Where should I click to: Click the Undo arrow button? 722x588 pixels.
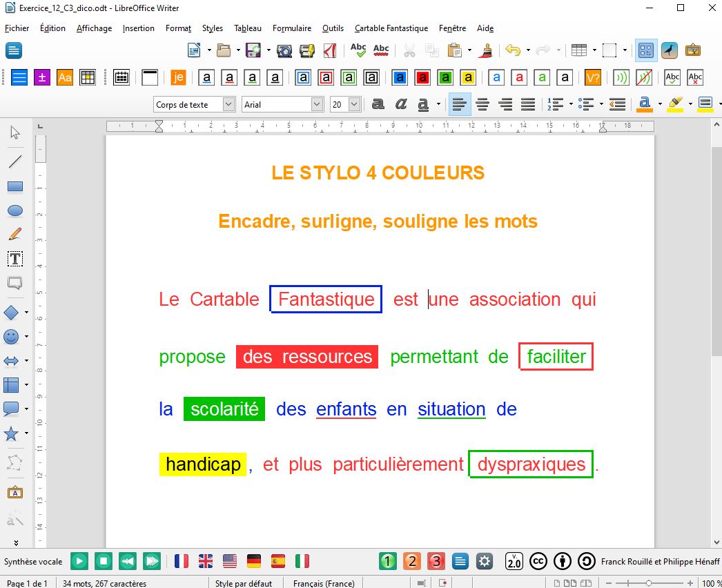(512, 50)
